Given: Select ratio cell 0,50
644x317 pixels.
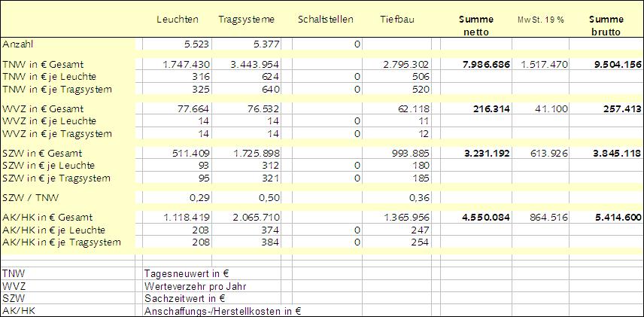Looking at the screenshot, I should (269, 198).
